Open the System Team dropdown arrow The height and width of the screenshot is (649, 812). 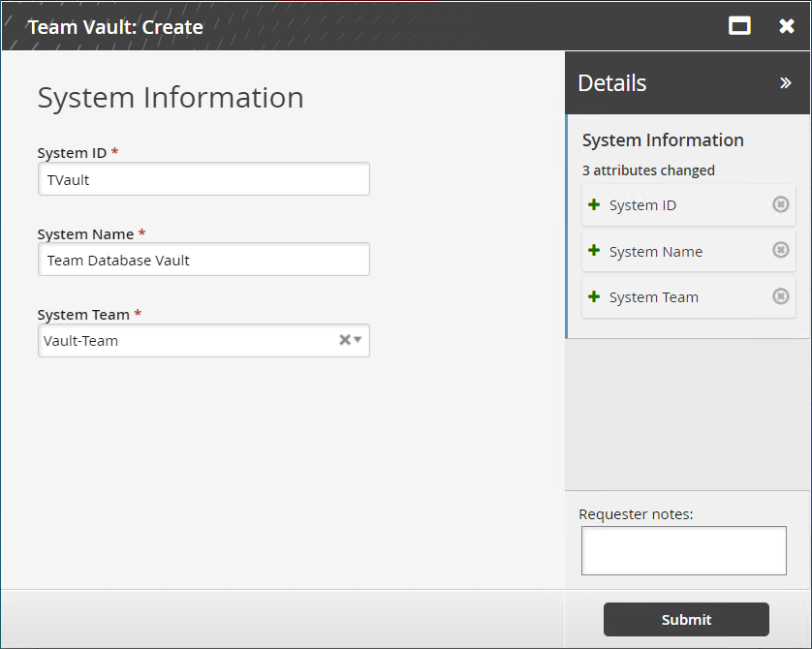tap(358, 340)
